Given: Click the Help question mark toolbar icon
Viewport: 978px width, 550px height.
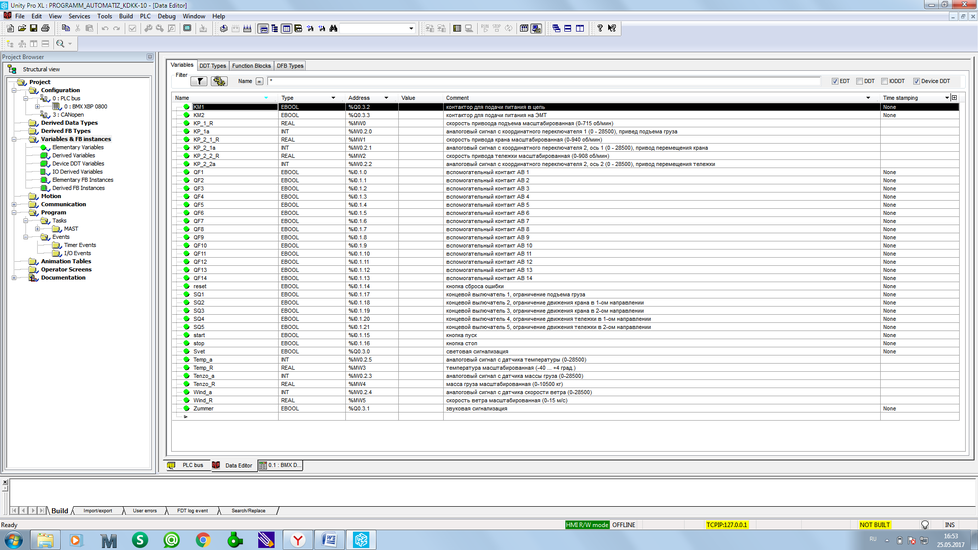Looking at the screenshot, I should pos(600,29).
